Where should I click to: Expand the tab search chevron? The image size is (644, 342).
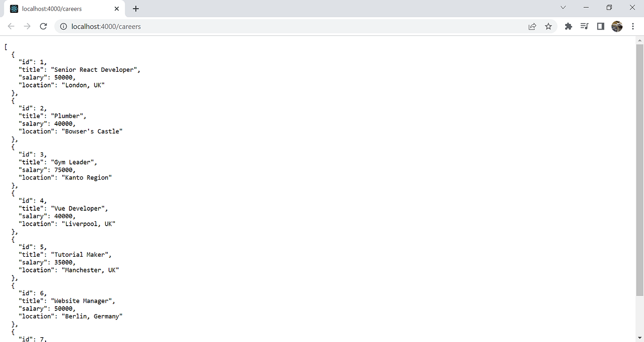[563, 8]
